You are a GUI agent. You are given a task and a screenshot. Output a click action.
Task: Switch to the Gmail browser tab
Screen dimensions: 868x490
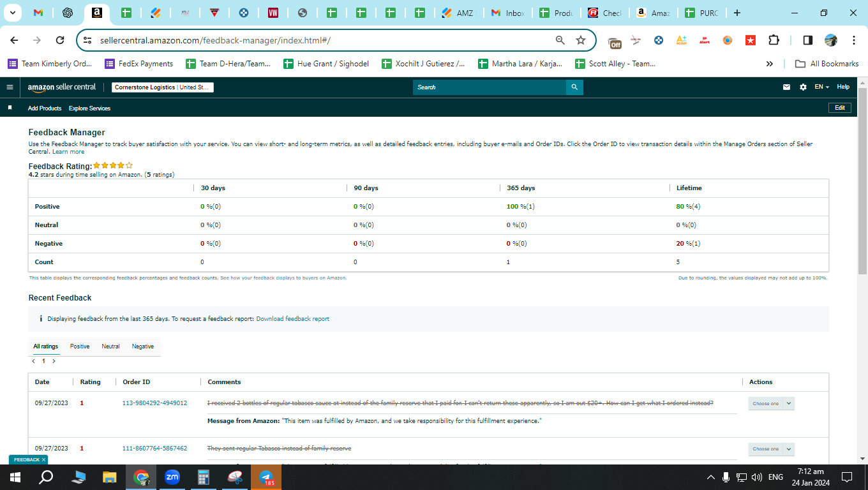tap(38, 13)
